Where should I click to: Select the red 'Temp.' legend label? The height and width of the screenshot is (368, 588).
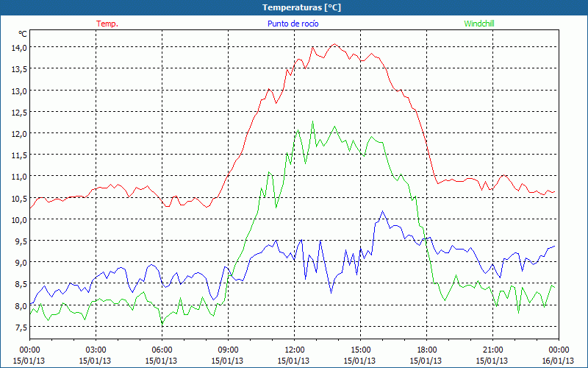click(x=107, y=24)
